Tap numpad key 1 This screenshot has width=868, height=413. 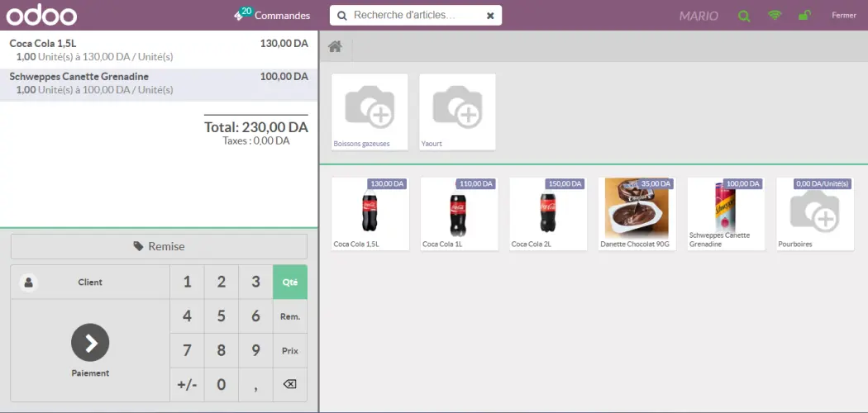(187, 282)
